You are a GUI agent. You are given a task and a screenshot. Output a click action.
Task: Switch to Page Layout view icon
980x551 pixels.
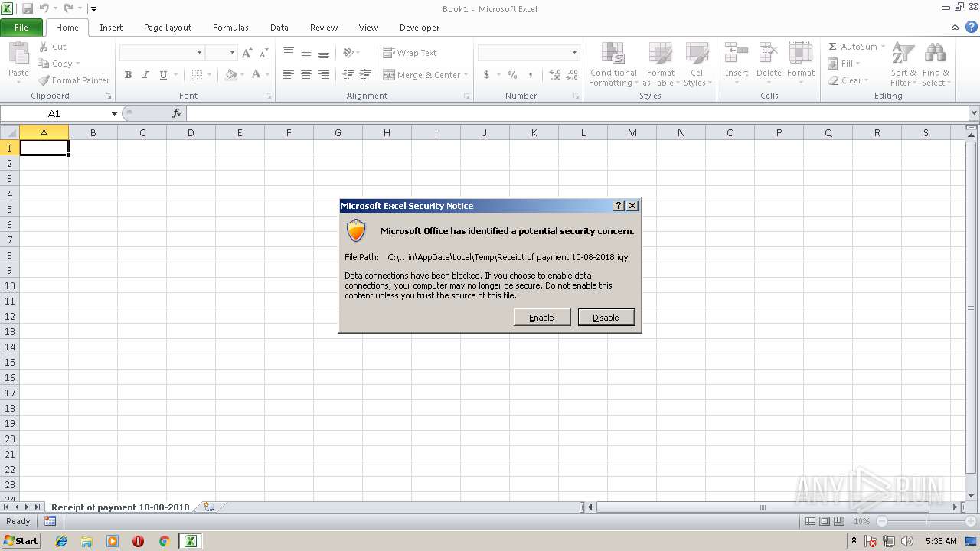(825, 521)
